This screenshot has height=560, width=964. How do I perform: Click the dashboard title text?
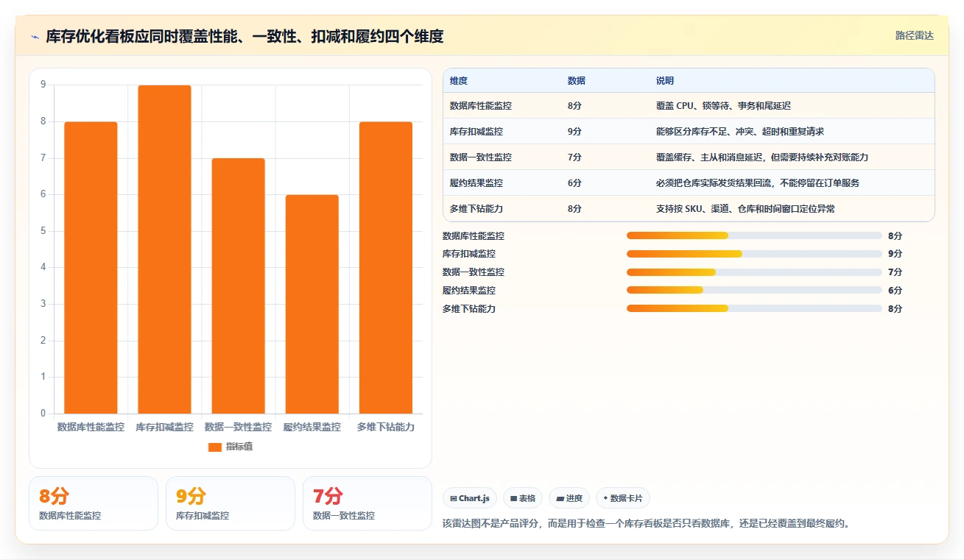click(x=245, y=36)
